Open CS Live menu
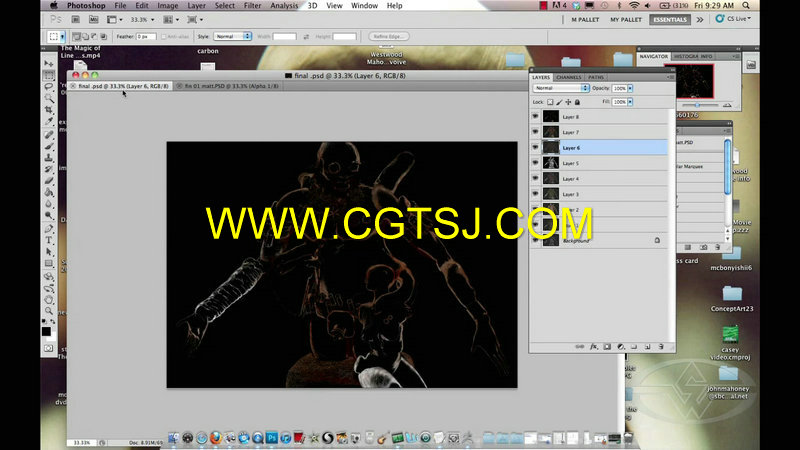The image size is (800, 450). pyautogui.click(x=734, y=19)
